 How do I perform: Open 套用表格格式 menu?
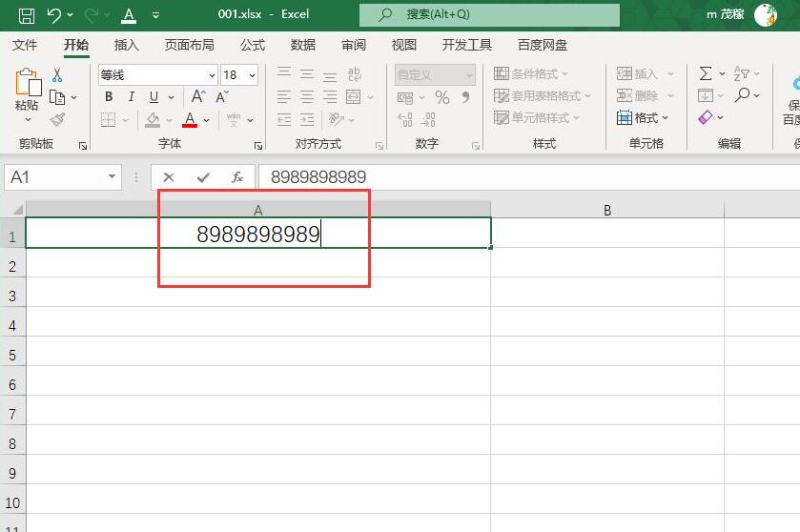click(x=543, y=96)
